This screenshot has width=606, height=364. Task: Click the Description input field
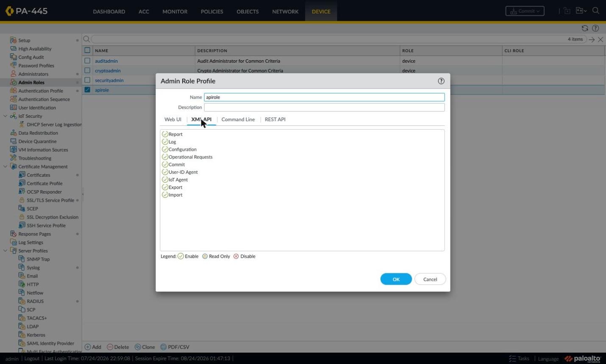tap(324, 107)
